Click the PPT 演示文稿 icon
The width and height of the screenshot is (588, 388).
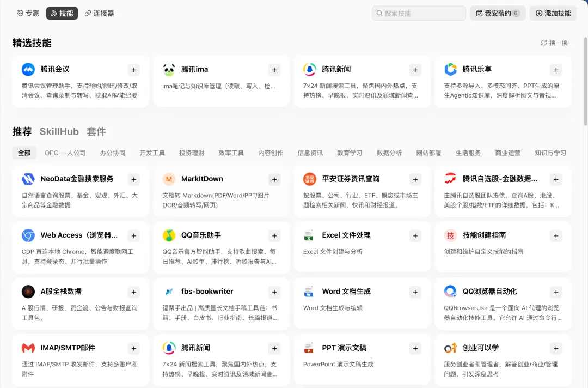point(309,348)
